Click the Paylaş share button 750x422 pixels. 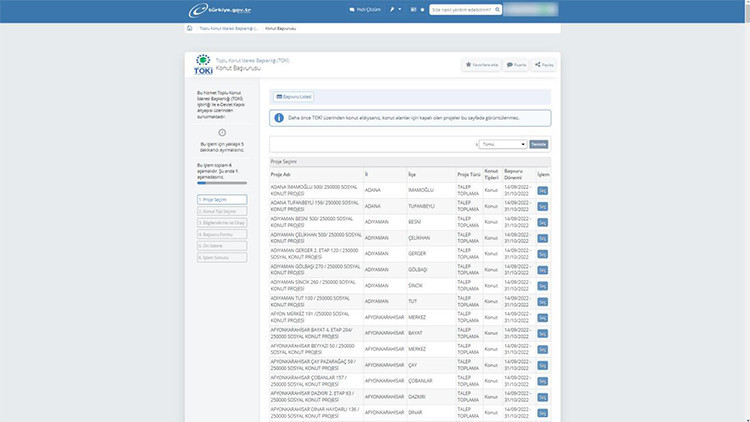click(x=543, y=65)
